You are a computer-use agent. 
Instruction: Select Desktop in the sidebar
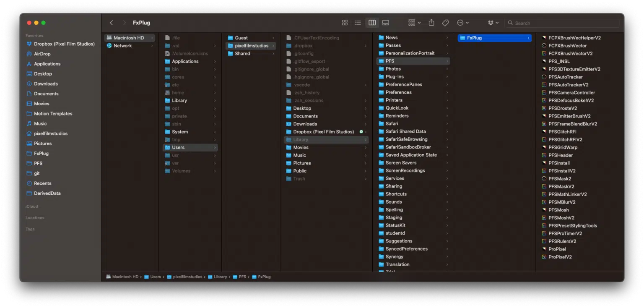tap(39, 74)
